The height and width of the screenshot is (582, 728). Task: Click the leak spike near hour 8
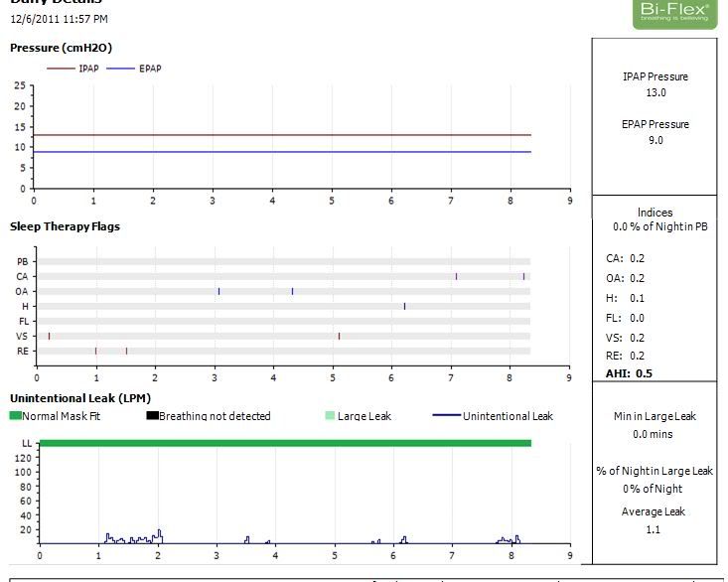click(x=517, y=539)
